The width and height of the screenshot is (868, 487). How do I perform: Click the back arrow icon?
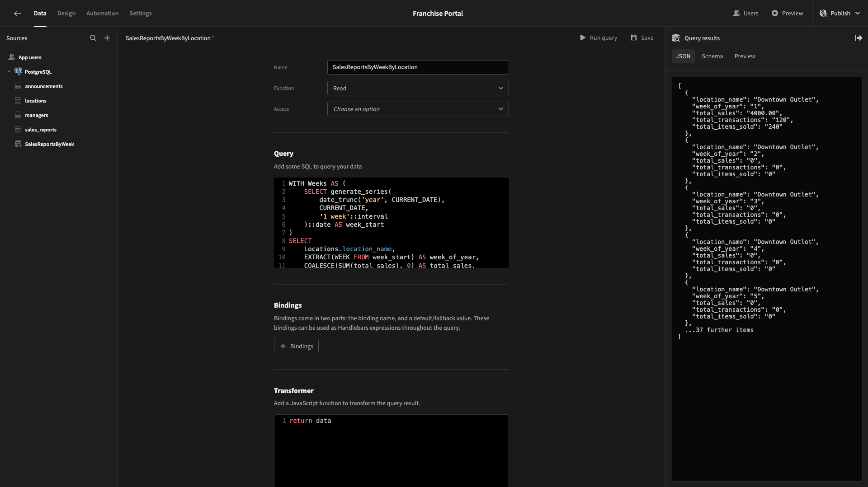click(17, 14)
